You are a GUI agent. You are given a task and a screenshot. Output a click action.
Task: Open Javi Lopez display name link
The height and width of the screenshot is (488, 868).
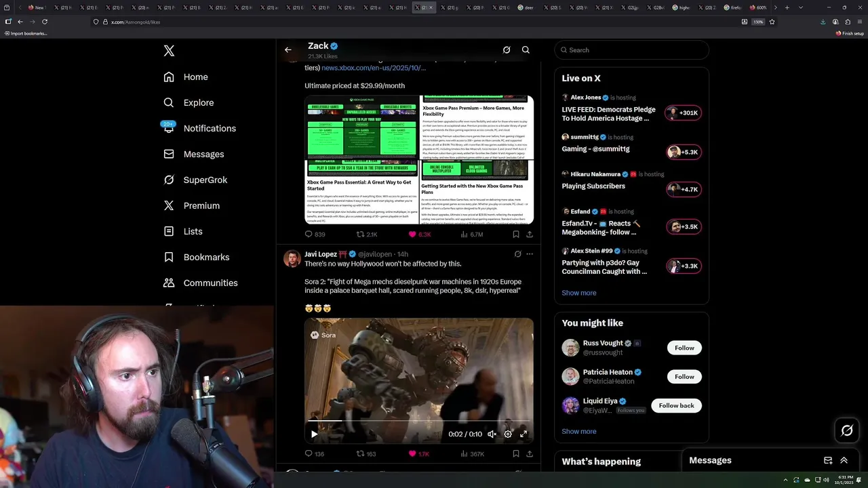point(321,254)
